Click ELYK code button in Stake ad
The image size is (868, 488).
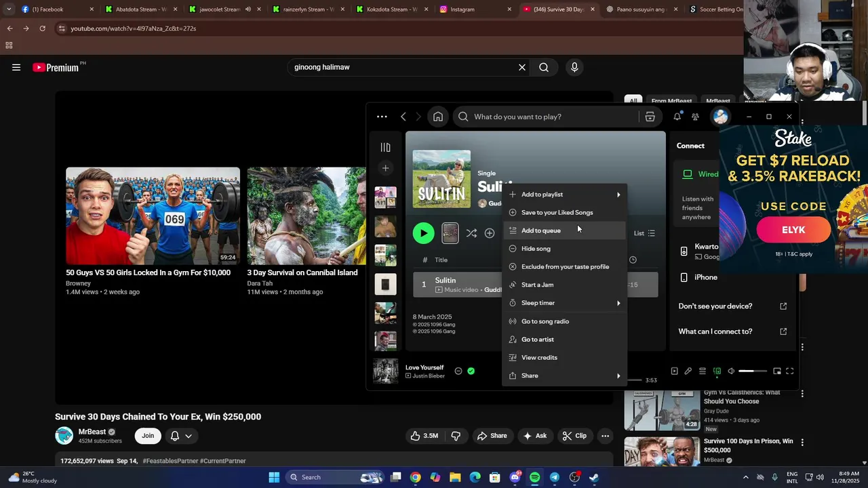793,230
